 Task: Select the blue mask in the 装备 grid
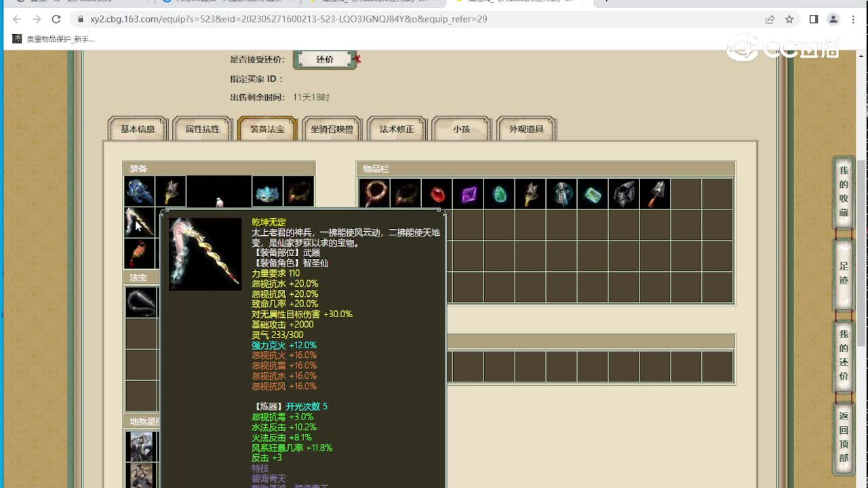tap(267, 192)
